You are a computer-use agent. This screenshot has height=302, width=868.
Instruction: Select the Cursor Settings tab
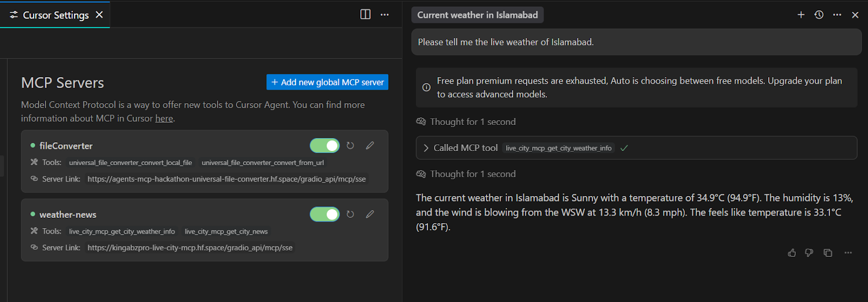tap(55, 15)
